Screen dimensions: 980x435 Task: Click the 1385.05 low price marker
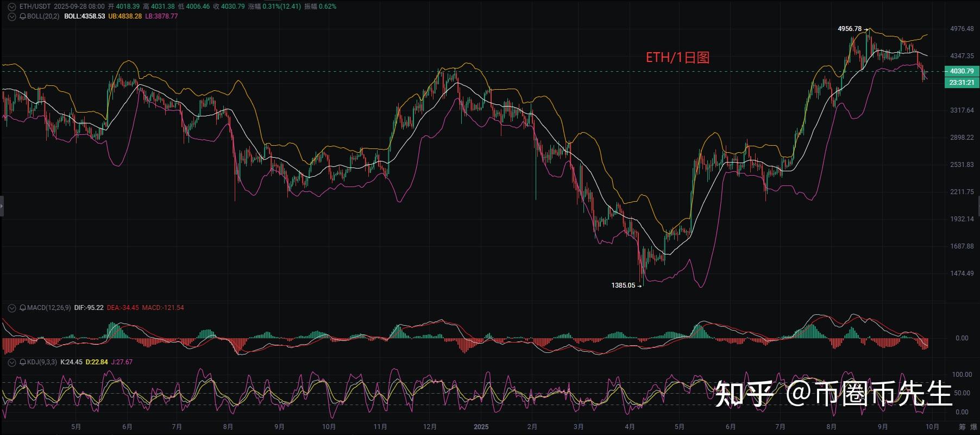tap(623, 285)
